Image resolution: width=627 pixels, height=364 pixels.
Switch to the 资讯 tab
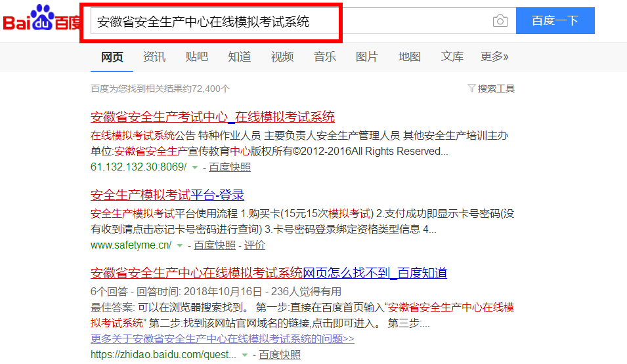[x=154, y=57]
